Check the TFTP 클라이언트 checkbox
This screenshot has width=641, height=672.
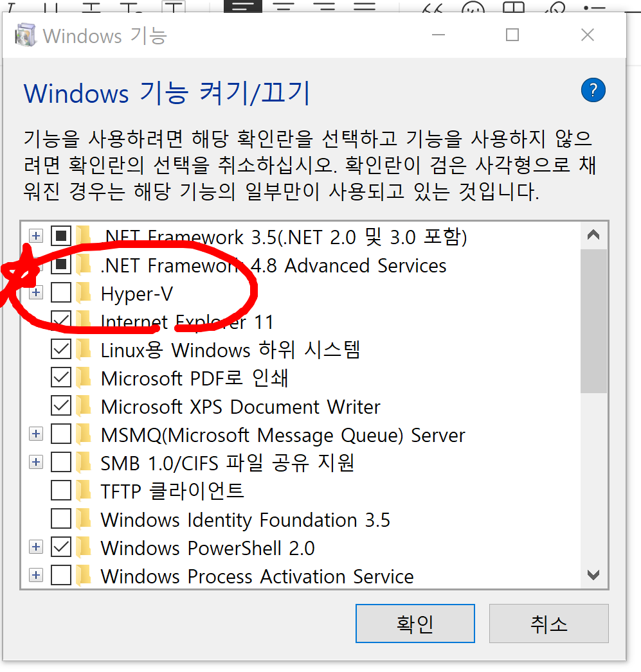(x=61, y=491)
